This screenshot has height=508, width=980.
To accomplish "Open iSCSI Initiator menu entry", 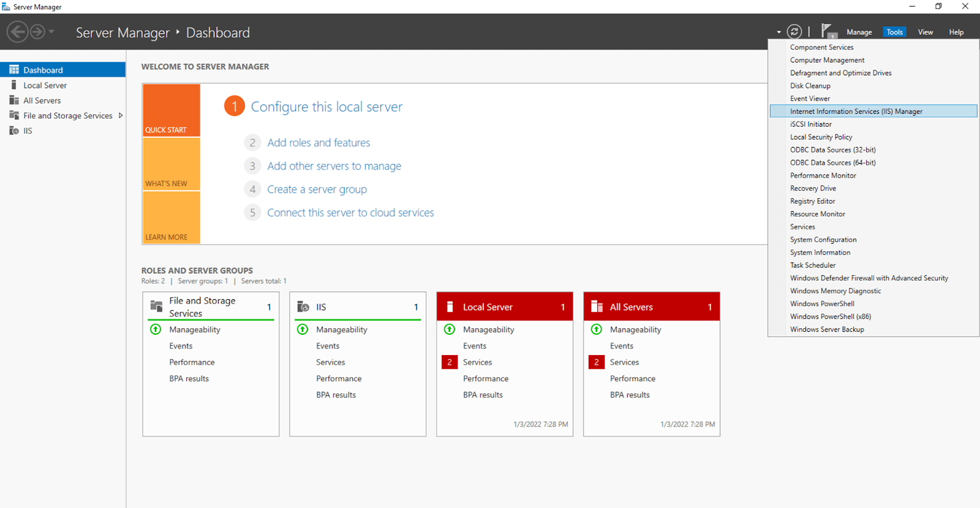I will (x=873, y=124).
